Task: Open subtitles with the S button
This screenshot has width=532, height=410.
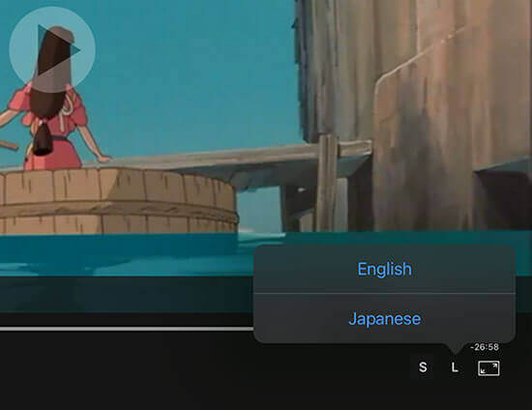Action: (x=423, y=366)
